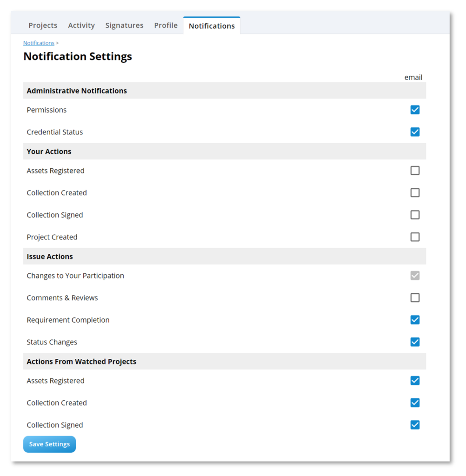Viewport: 466px width, 476px height.
Task: Uncheck the Permissions email checkbox
Action: (x=415, y=110)
